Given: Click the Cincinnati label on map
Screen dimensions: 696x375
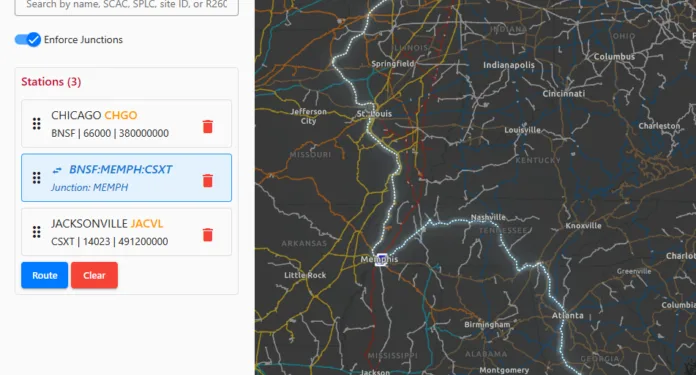Looking at the screenshot, I should [564, 94].
